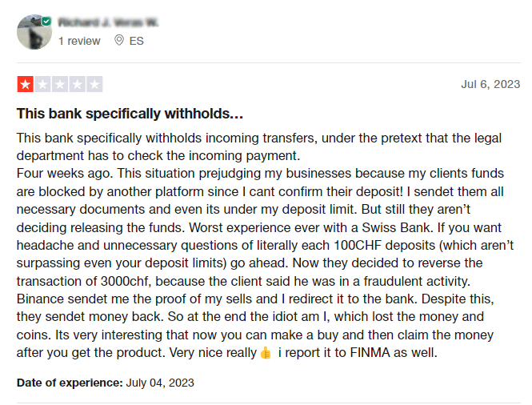
Task: Click the "Swiss Bank" phrase in review
Action: click(x=397, y=228)
